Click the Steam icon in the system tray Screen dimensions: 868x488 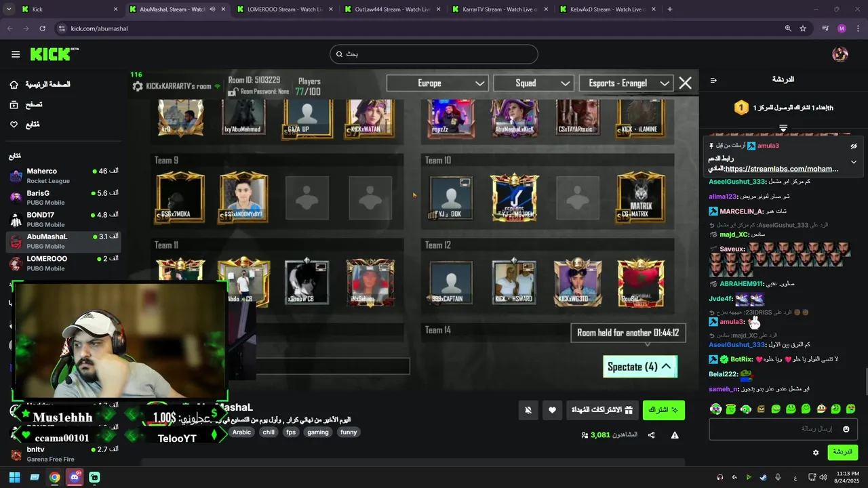point(763,477)
